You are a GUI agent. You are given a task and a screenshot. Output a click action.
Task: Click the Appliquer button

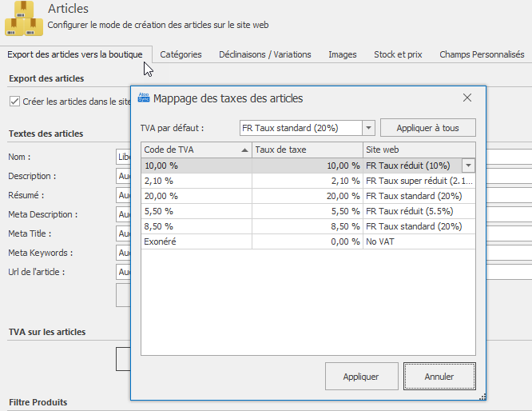(x=361, y=377)
